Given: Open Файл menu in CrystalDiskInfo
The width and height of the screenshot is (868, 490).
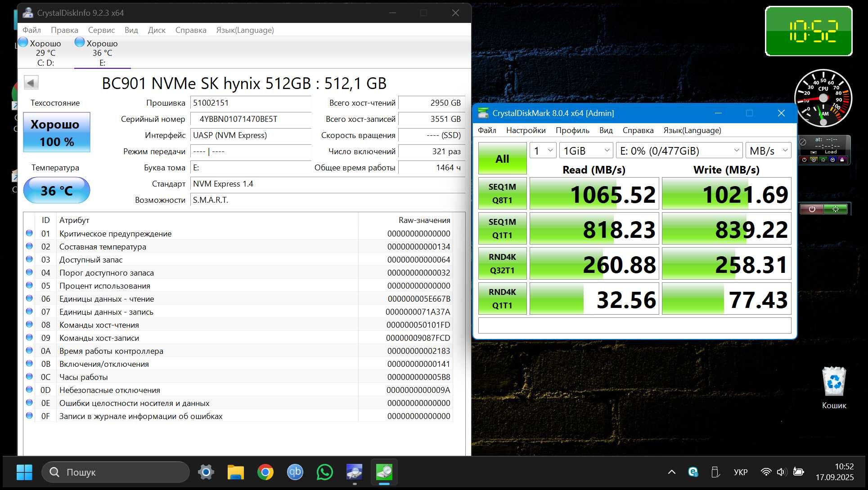Looking at the screenshot, I should (x=31, y=30).
